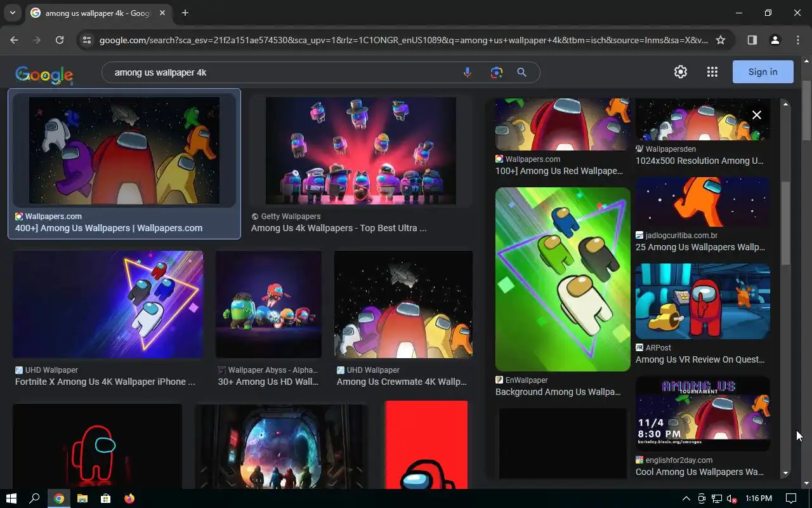Image resolution: width=812 pixels, height=508 pixels.
Task: Open the muted volume tray icon
Action: point(732,498)
